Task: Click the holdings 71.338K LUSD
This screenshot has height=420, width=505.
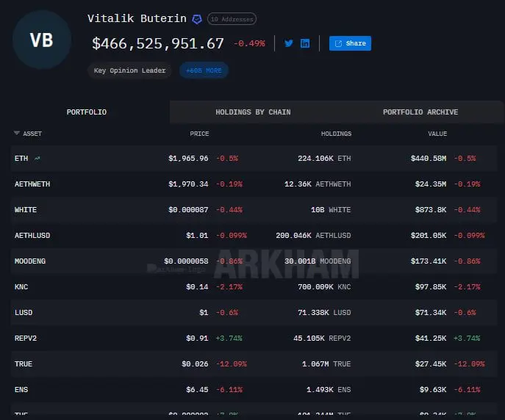Action: (x=324, y=313)
